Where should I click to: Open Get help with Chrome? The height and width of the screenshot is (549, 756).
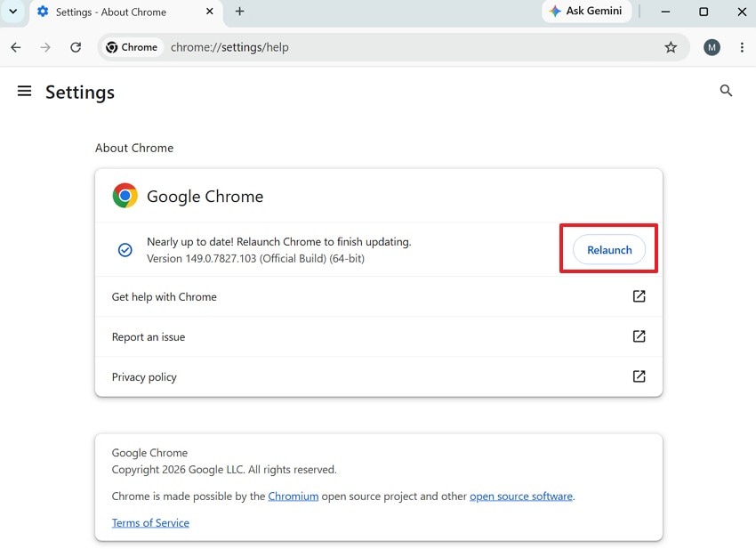(x=379, y=296)
